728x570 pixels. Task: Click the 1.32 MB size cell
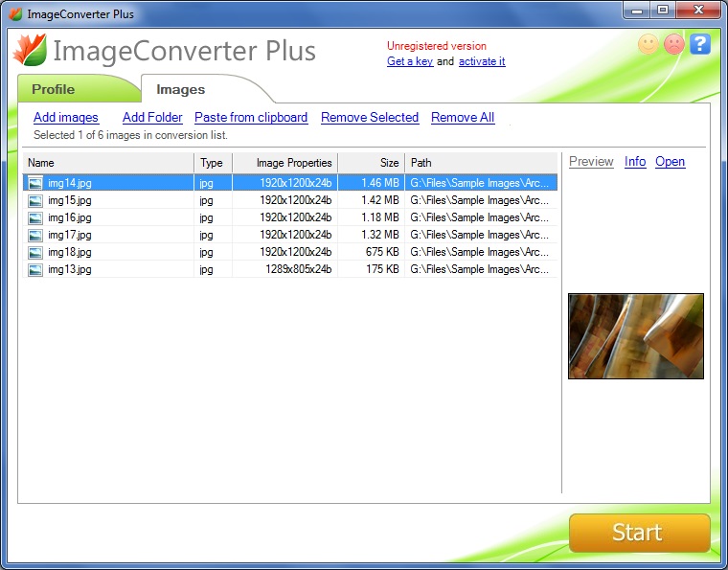380,235
